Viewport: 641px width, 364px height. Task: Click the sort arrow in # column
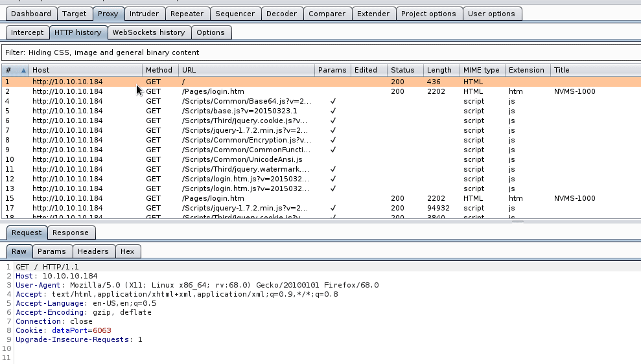24,70
